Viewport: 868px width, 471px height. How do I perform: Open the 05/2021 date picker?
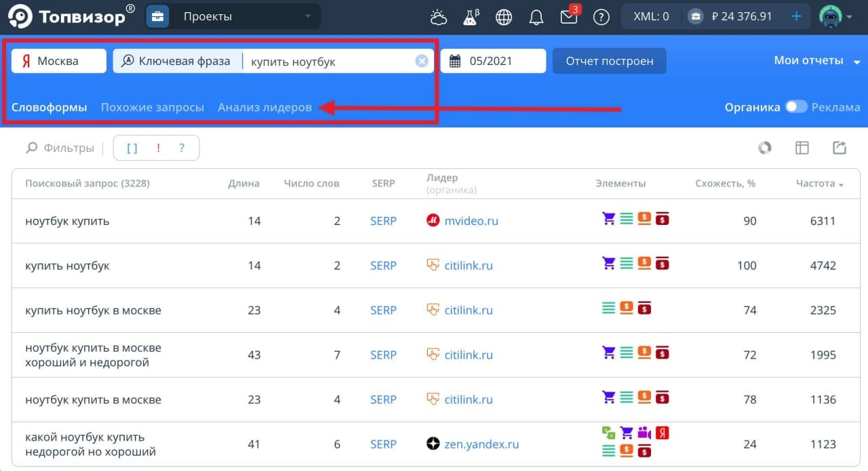[x=493, y=61]
